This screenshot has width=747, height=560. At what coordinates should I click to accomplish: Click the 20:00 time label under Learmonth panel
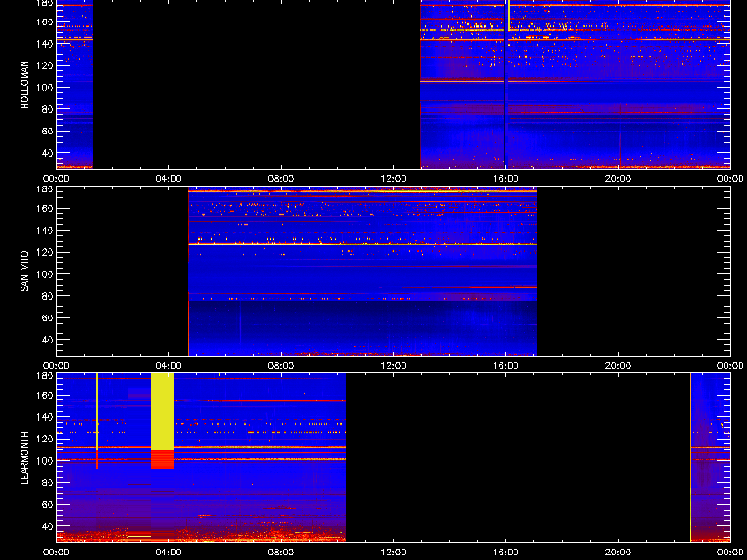click(x=618, y=553)
